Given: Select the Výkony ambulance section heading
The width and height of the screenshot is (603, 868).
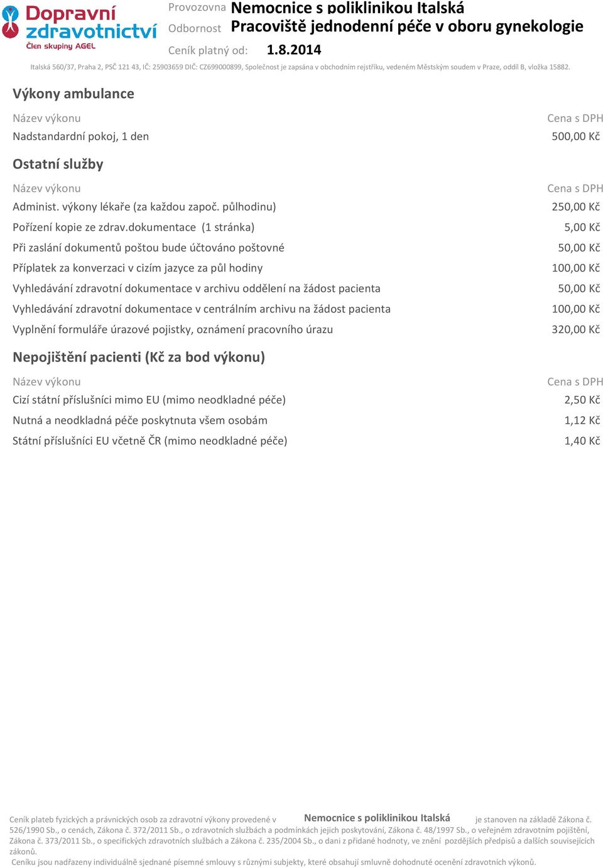Looking at the screenshot, I should tap(73, 94).
